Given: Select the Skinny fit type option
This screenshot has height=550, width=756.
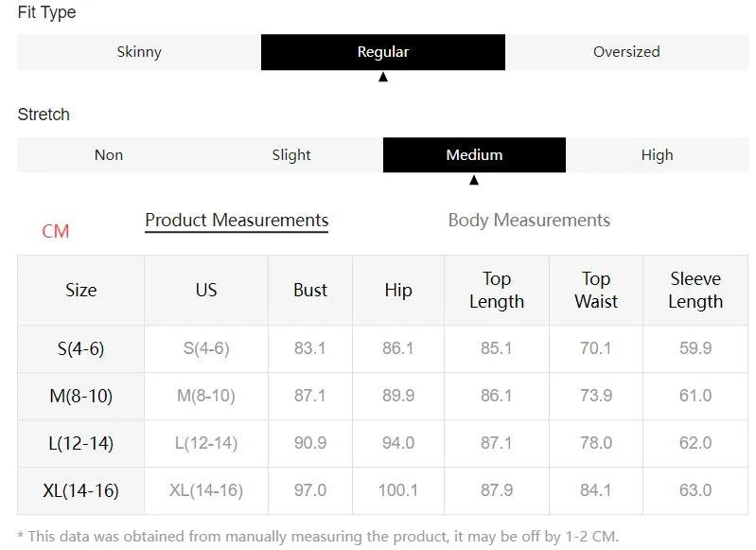Looking at the screenshot, I should pos(139,52).
